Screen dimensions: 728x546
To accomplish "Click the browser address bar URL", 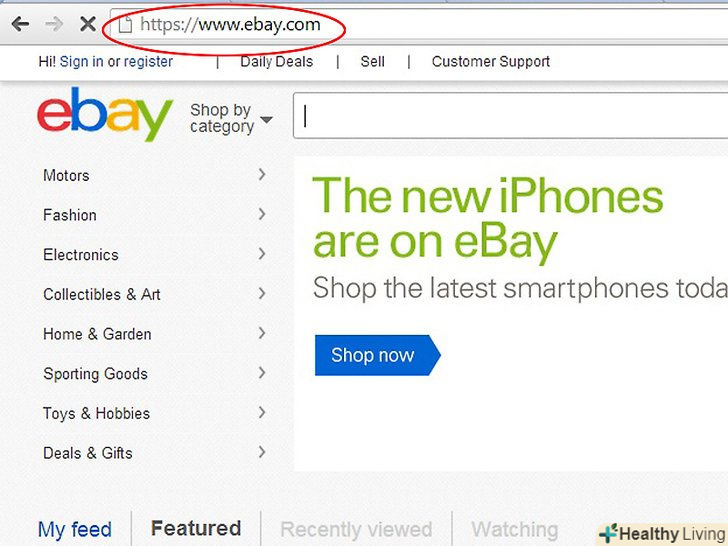I will click(230, 25).
